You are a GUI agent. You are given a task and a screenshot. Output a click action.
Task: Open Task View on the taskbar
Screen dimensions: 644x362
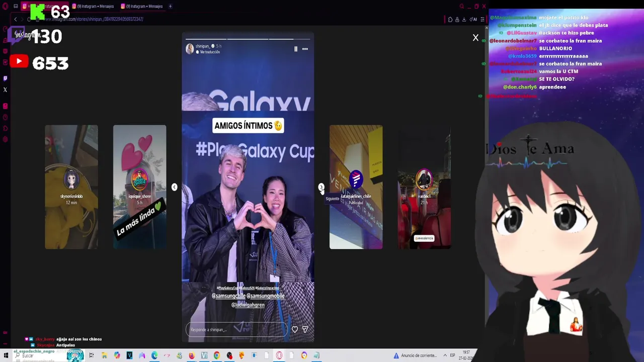[92, 355]
